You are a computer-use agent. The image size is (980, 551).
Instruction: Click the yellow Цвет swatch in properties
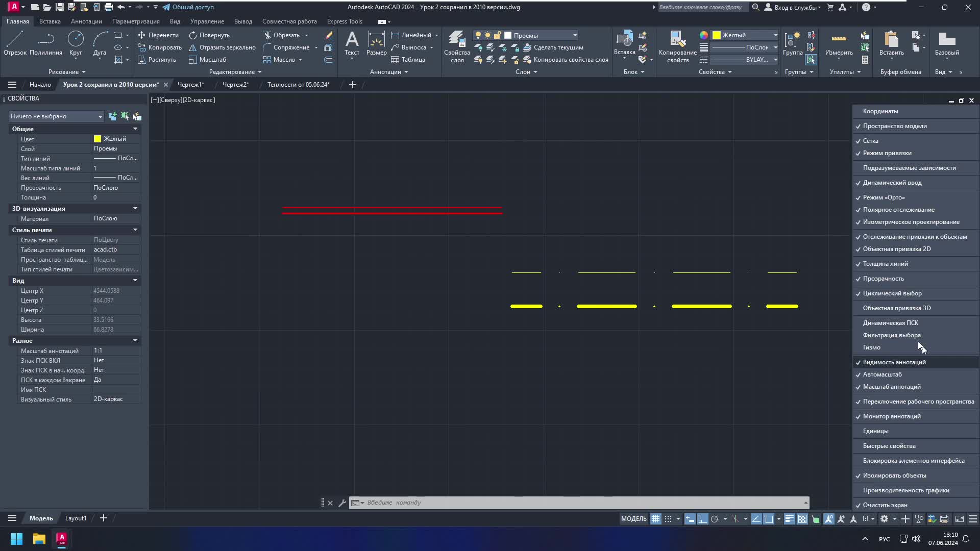(97, 139)
